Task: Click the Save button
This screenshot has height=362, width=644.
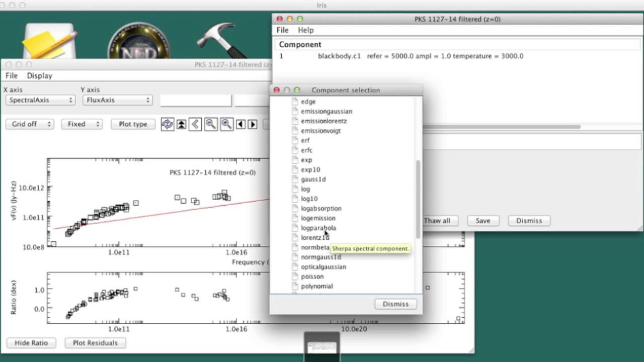Action: 483,221
